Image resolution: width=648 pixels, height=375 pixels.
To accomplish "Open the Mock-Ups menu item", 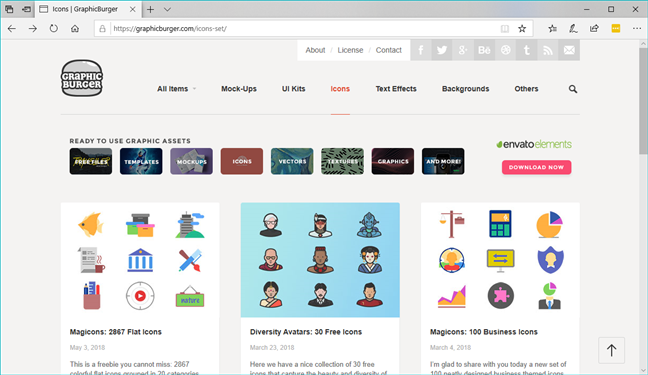I will [239, 89].
